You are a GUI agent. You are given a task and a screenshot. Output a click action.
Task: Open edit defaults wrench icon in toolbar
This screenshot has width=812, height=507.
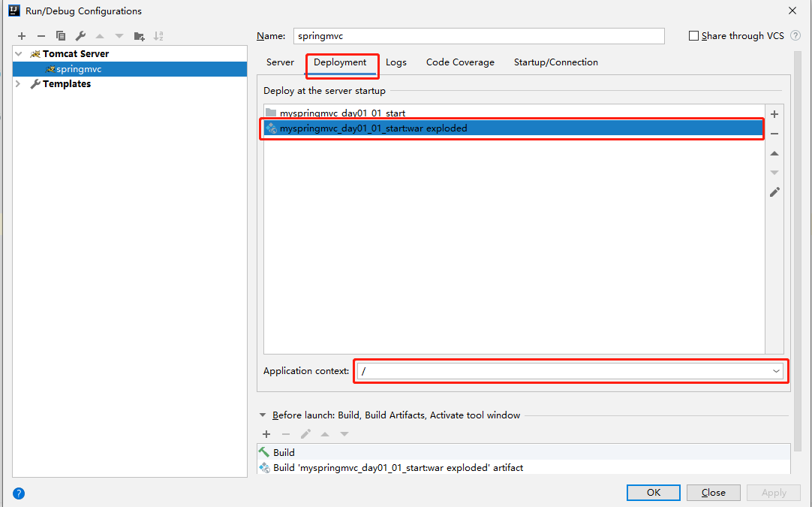click(80, 36)
